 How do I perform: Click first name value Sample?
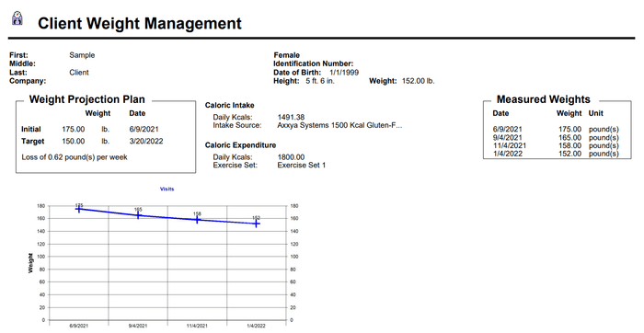pos(82,55)
